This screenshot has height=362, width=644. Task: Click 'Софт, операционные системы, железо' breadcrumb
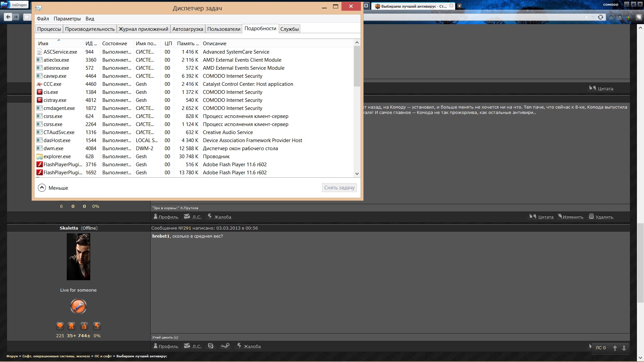click(x=56, y=356)
